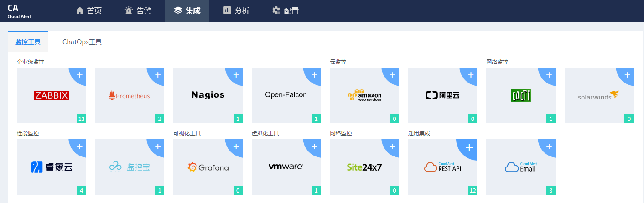644x203 pixels.
Task: Click the Site24x7 count badge 0
Action: 395,191
